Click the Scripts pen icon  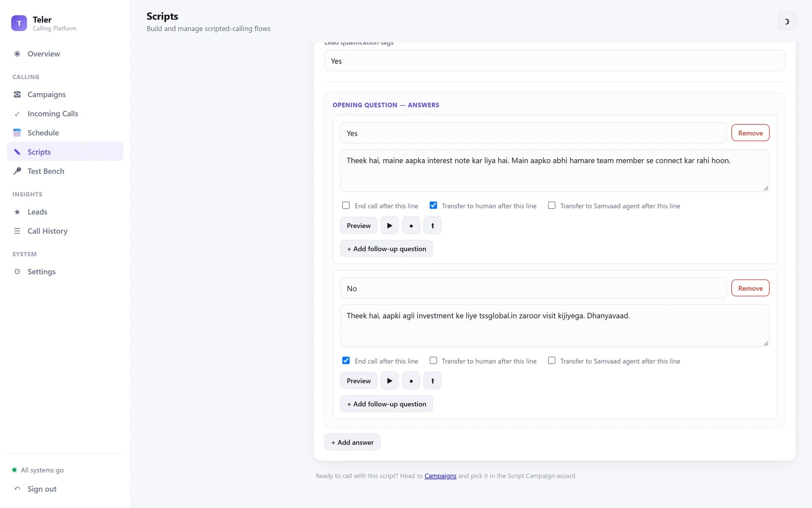coord(17,152)
